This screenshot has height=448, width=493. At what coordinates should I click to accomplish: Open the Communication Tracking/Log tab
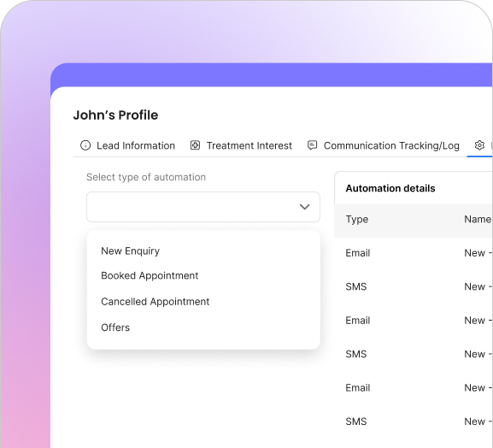[x=384, y=145]
